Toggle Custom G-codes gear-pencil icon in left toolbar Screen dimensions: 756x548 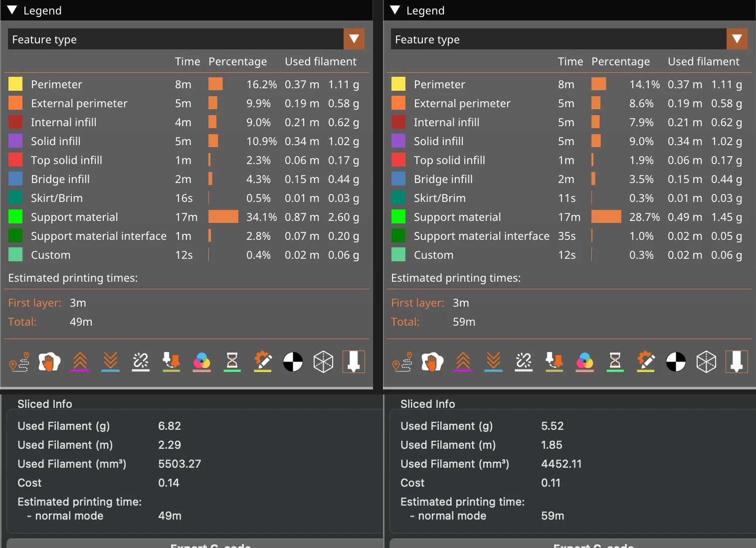pyautogui.click(x=263, y=362)
